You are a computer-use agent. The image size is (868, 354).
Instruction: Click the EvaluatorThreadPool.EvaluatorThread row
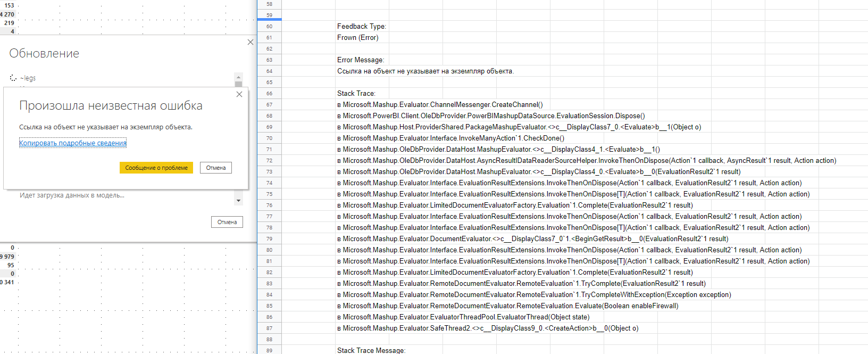coord(463,317)
